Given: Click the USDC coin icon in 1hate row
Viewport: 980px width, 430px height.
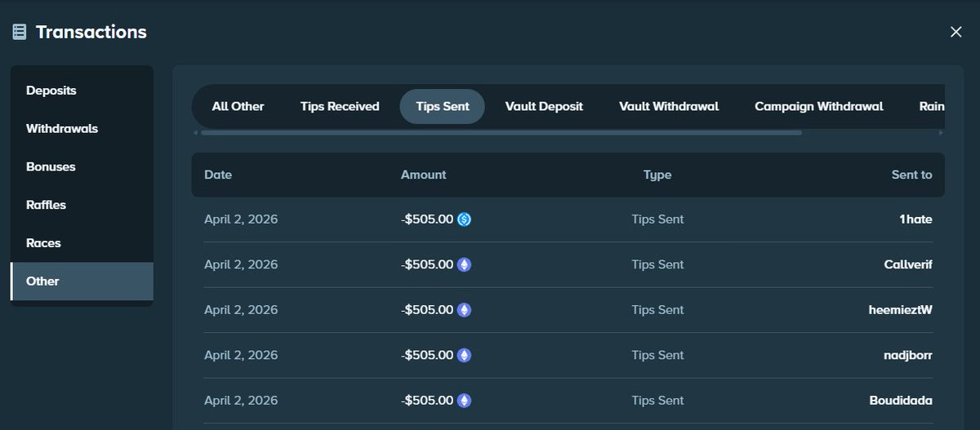Looking at the screenshot, I should pyautogui.click(x=464, y=219).
